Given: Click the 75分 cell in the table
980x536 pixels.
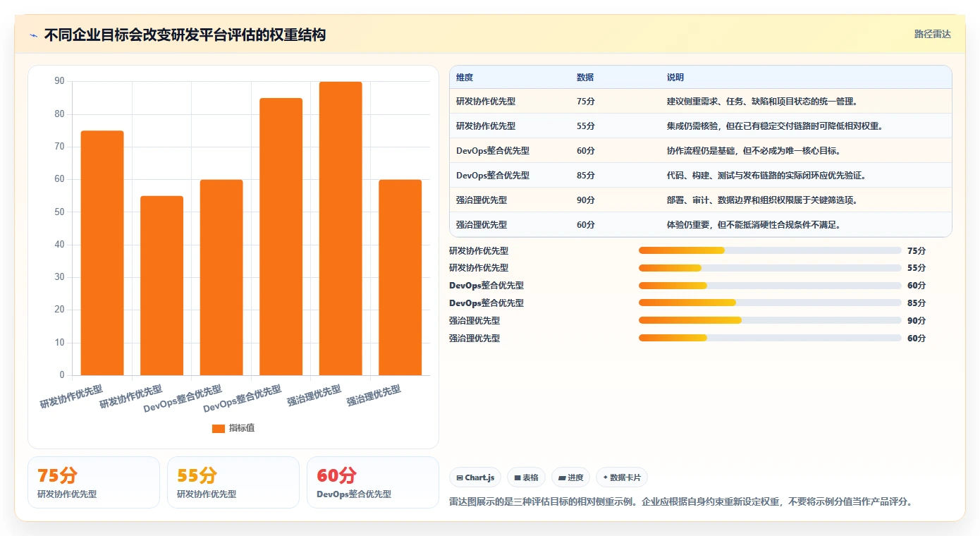Looking at the screenshot, I should point(585,102).
